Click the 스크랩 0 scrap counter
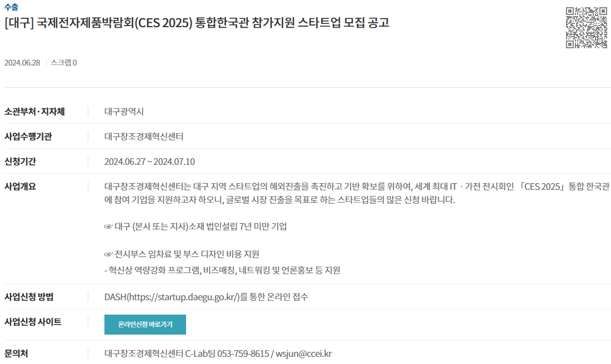 (64, 63)
